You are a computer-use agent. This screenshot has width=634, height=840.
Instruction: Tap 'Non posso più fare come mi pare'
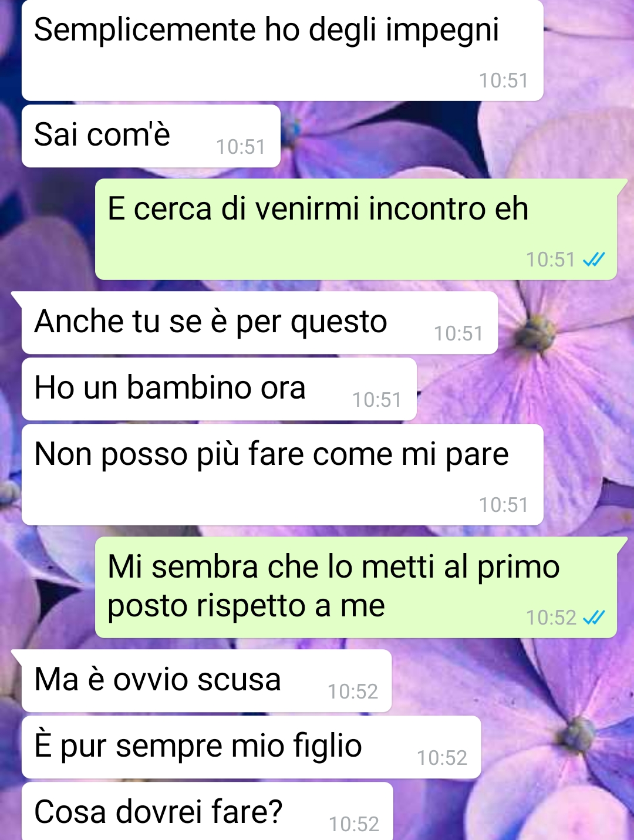pyautogui.click(x=282, y=474)
